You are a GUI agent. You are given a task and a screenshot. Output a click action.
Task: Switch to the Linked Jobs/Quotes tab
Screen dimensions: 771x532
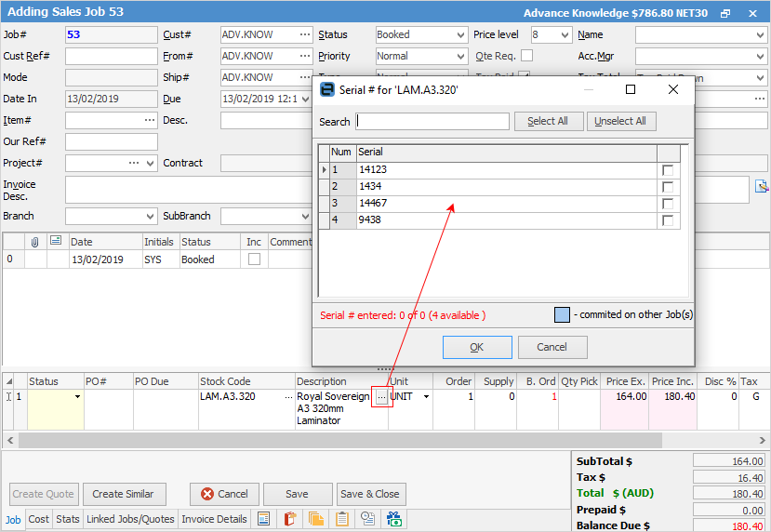point(130,519)
